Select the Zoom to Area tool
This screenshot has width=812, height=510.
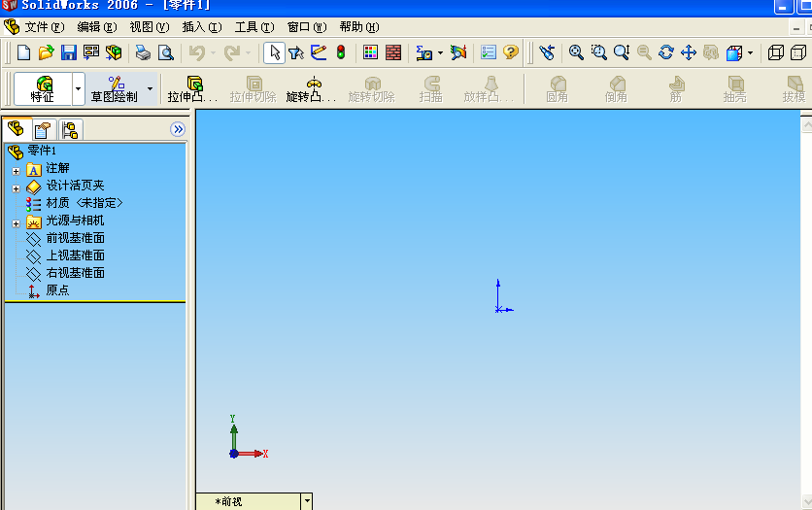pos(598,52)
